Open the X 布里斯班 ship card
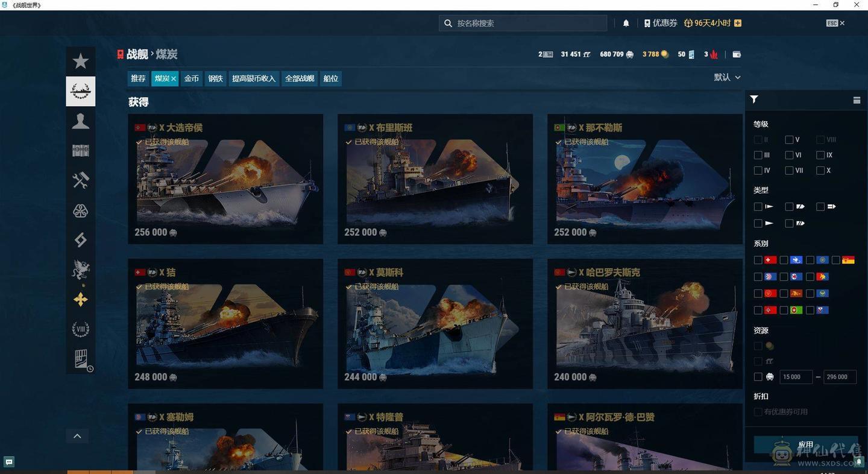The height and width of the screenshot is (474, 868). pos(435,179)
